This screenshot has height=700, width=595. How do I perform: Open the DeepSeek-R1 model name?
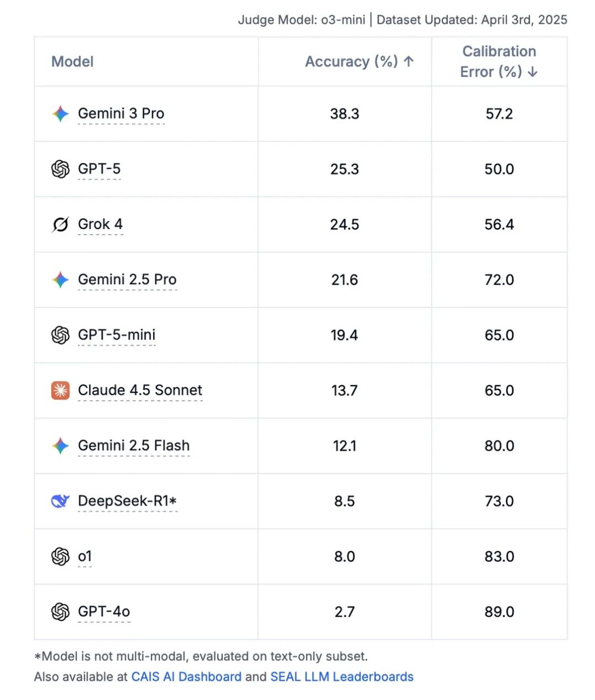pos(127,501)
